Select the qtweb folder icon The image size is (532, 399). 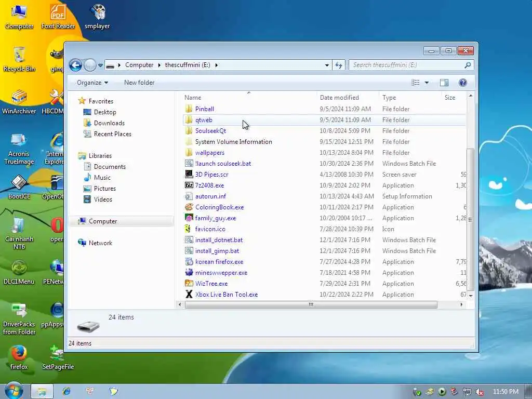pyautogui.click(x=189, y=120)
